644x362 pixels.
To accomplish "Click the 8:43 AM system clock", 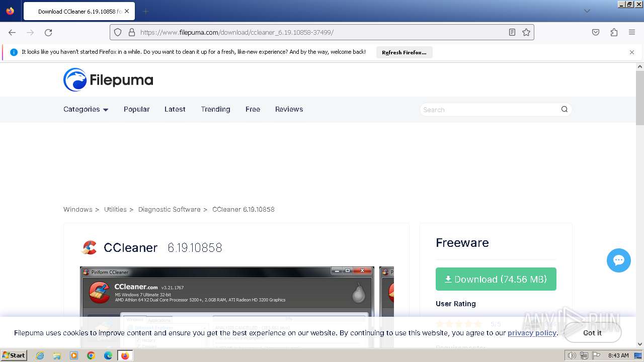I will 618,355.
